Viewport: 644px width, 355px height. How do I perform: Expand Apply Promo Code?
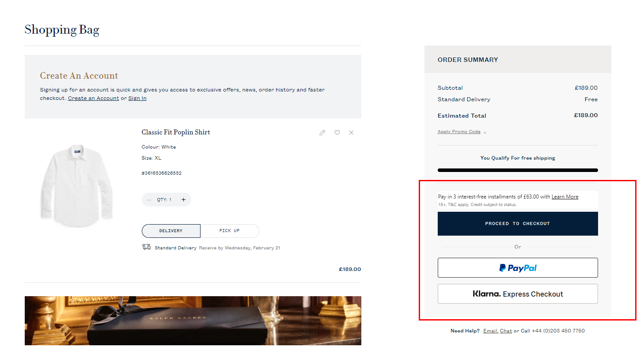[462, 132]
